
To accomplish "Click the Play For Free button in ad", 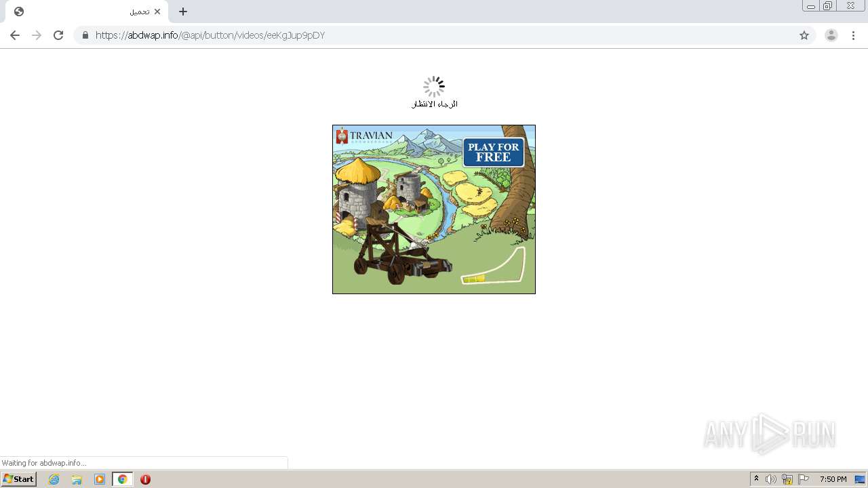I will (x=494, y=152).
